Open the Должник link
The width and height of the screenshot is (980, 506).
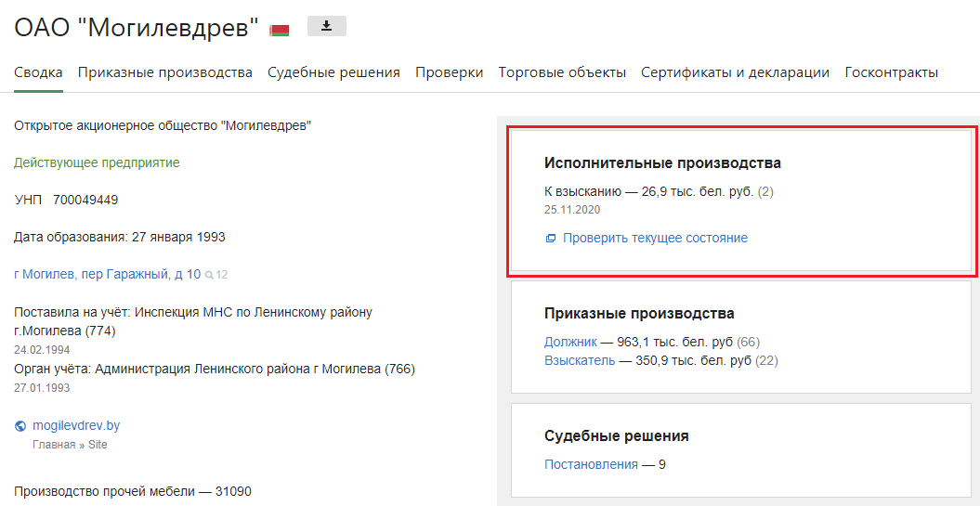571,342
